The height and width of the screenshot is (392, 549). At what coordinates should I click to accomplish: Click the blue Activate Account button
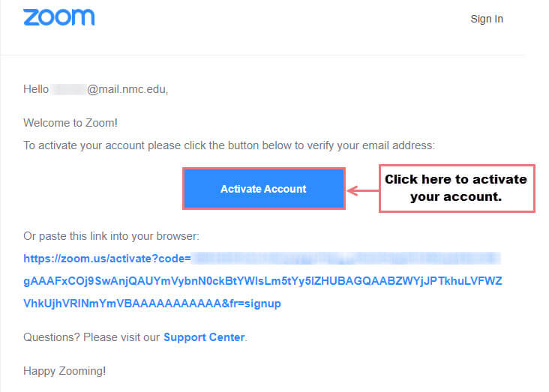click(x=264, y=189)
